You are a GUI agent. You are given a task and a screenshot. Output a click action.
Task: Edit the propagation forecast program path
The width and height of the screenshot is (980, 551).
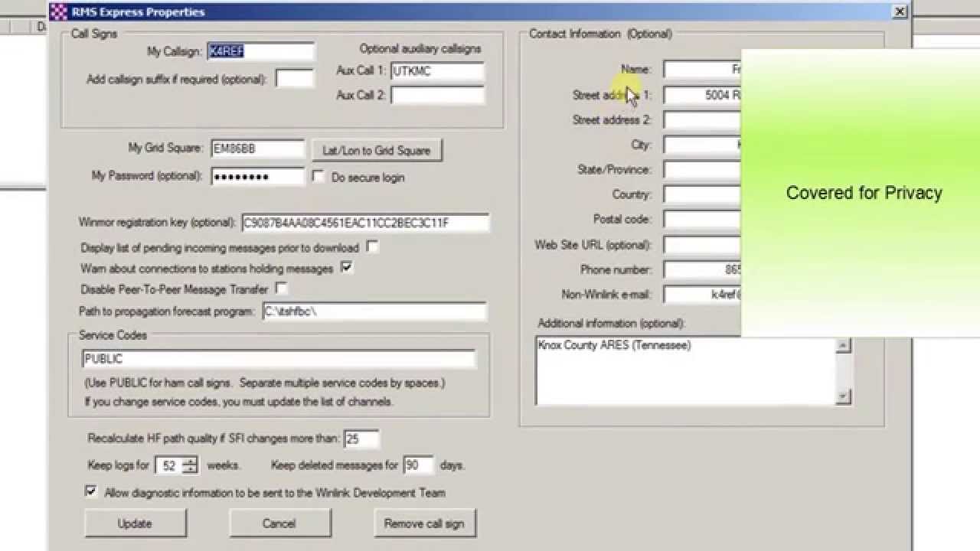(374, 311)
